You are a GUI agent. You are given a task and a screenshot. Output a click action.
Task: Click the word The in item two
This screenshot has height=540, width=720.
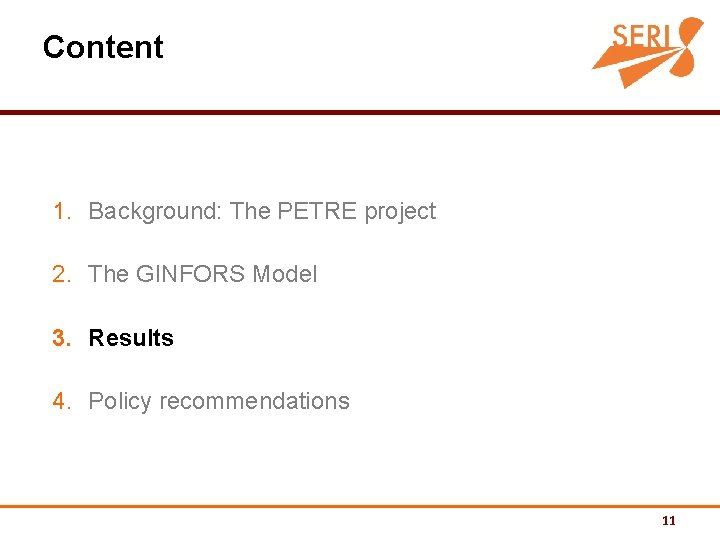(108, 274)
